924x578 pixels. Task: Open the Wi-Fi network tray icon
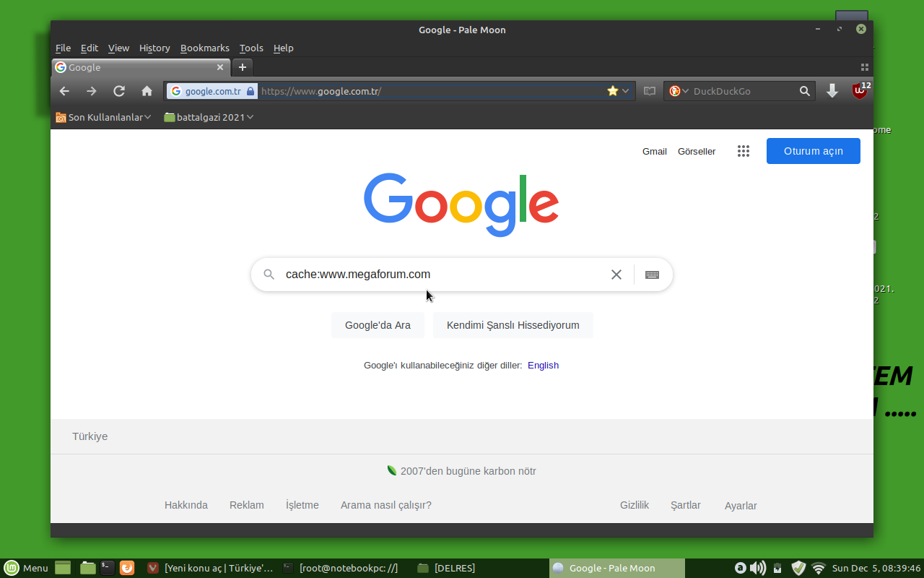(x=819, y=568)
